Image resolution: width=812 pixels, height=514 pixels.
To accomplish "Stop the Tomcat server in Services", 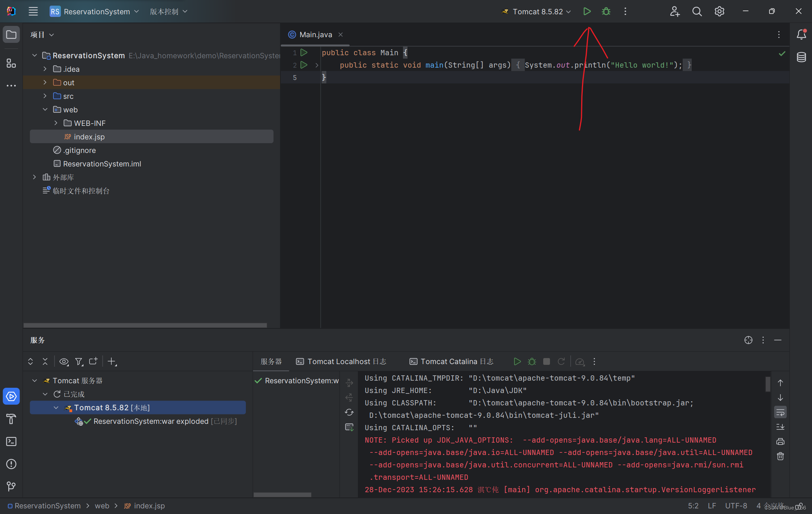I will 547,361.
